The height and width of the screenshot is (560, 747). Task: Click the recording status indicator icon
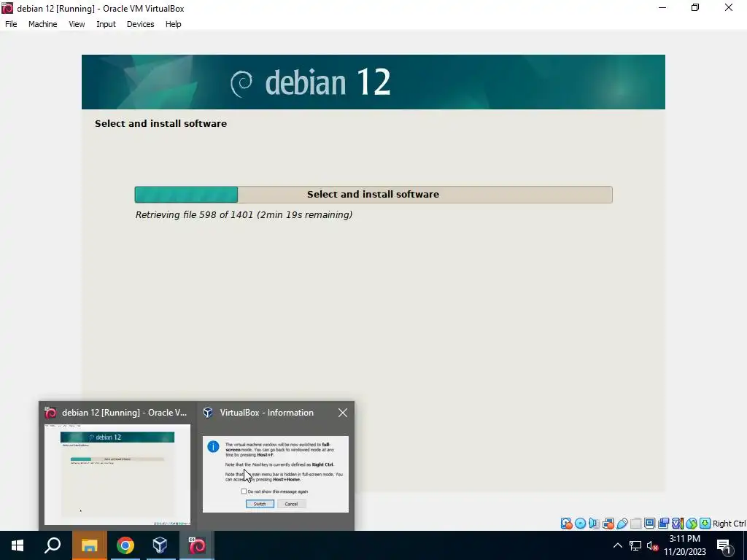pos(663,524)
